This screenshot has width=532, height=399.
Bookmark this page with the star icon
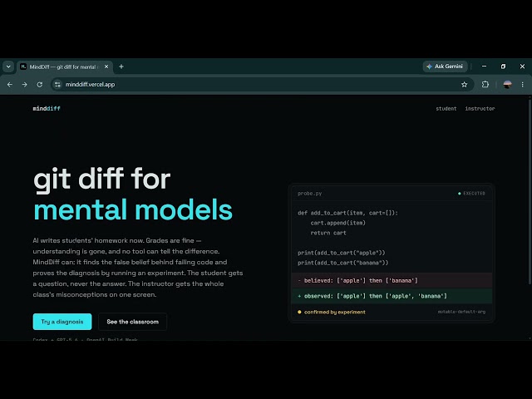click(464, 85)
